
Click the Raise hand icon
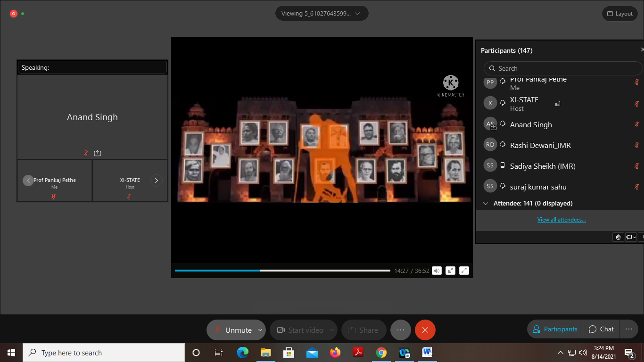(x=618, y=237)
